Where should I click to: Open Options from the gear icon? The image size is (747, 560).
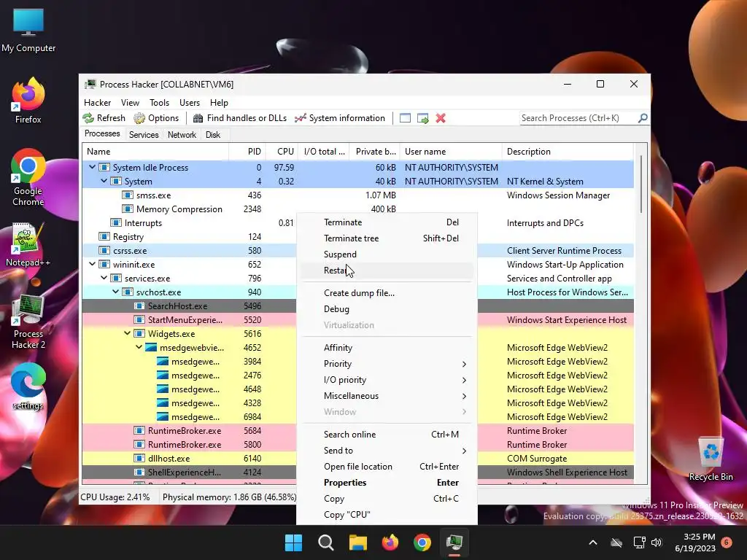click(139, 118)
